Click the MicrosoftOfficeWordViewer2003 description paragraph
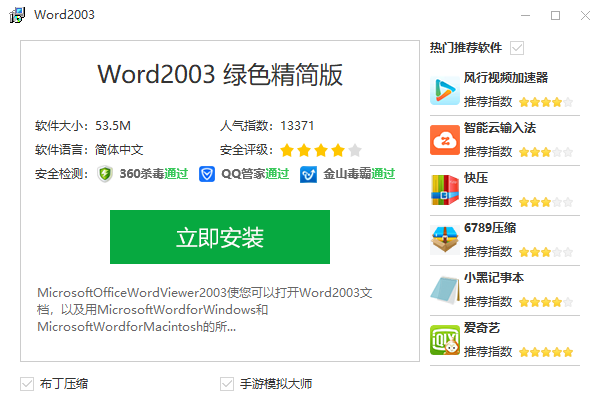Screen dimensions: 600x400 tap(205, 309)
